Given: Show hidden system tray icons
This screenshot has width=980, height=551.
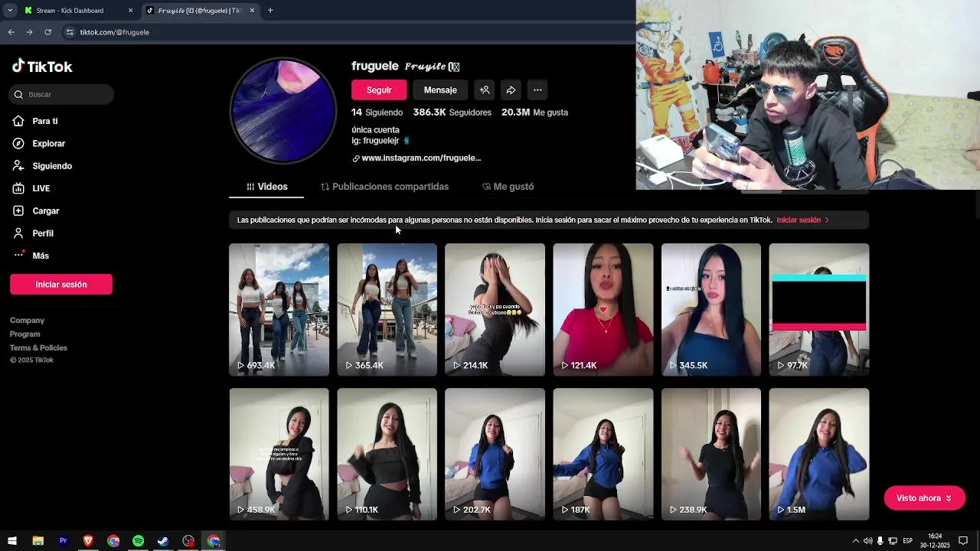Looking at the screenshot, I should tap(855, 541).
